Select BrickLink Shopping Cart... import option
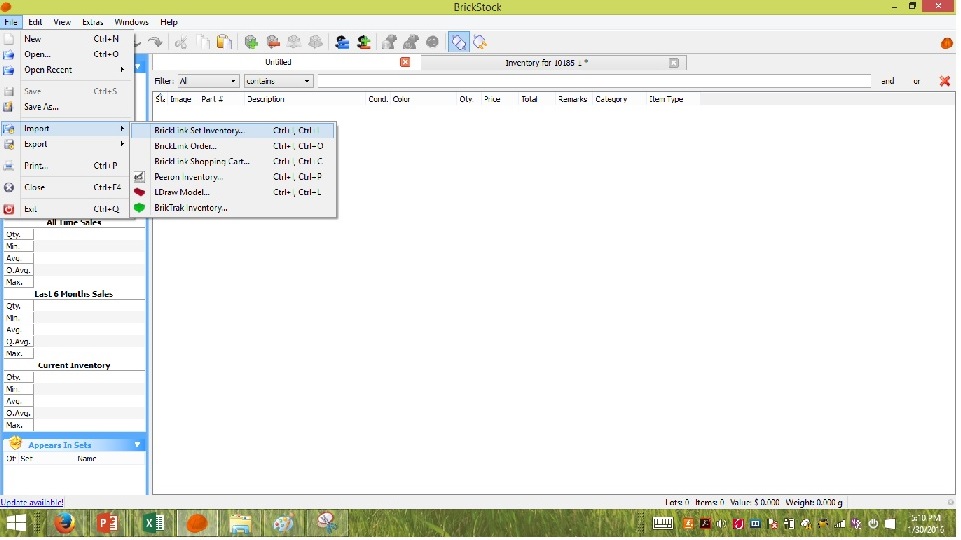Viewport: 961px width, 540px height. (234, 161)
